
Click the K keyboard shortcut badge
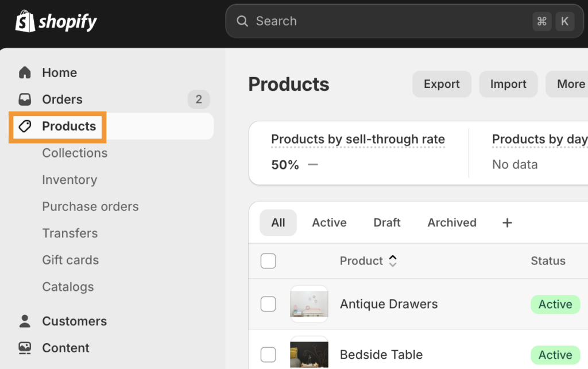(565, 21)
